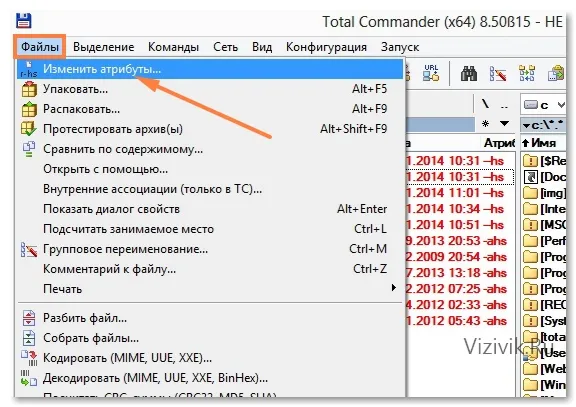576x407 pixels.
Task: Choose Упаковать... from the menu
Action: tap(210, 89)
